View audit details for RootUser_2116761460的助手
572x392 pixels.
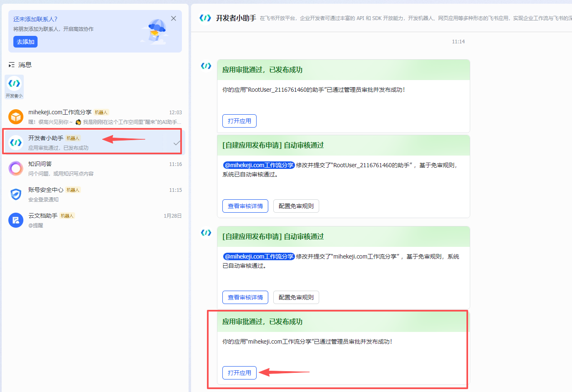245,206
